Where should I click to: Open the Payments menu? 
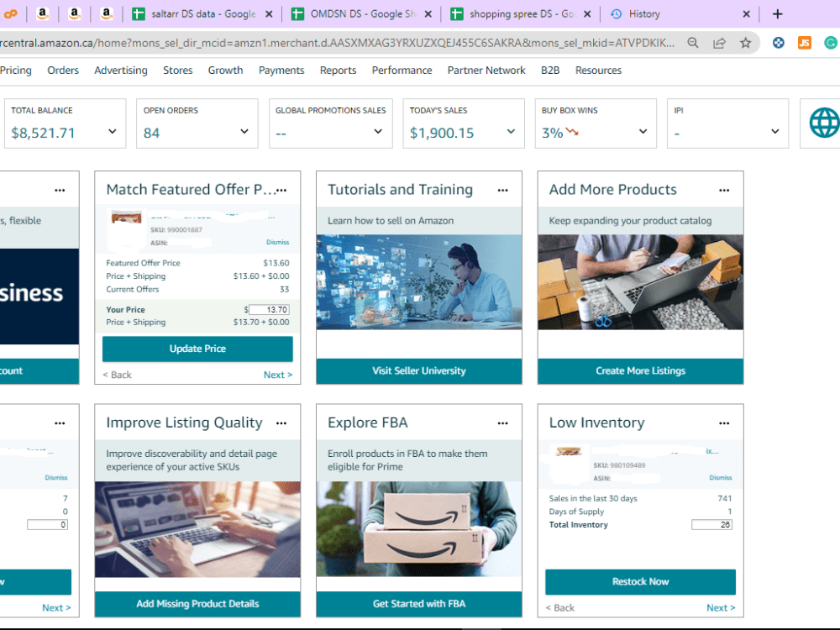tap(281, 71)
